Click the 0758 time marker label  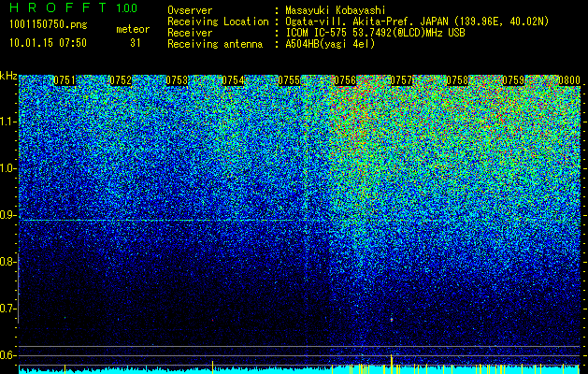point(457,80)
